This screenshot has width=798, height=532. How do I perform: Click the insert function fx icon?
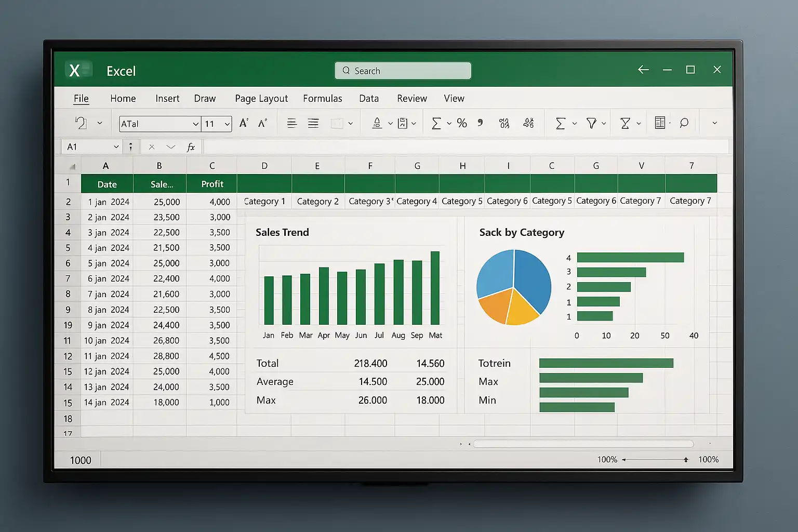191,147
